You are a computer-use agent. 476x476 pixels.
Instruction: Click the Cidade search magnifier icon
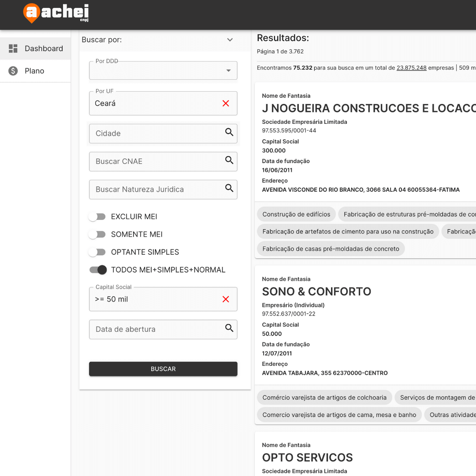tap(229, 132)
